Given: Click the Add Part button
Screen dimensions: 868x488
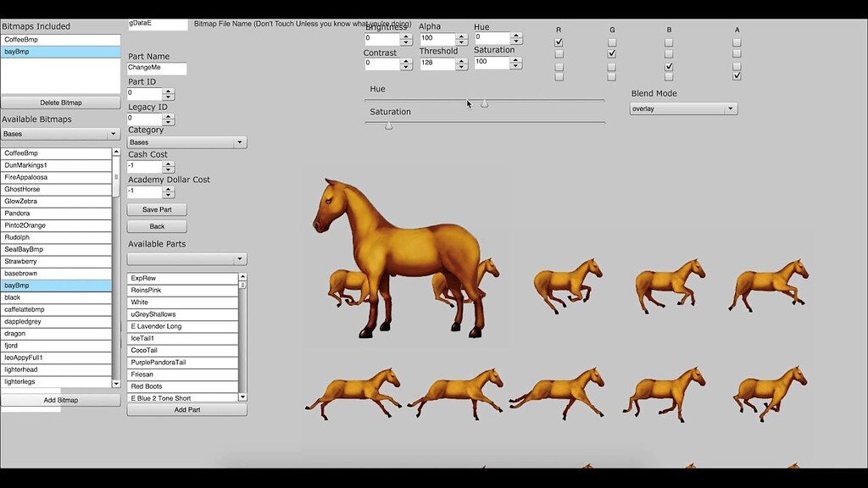Looking at the screenshot, I should tap(186, 409).
